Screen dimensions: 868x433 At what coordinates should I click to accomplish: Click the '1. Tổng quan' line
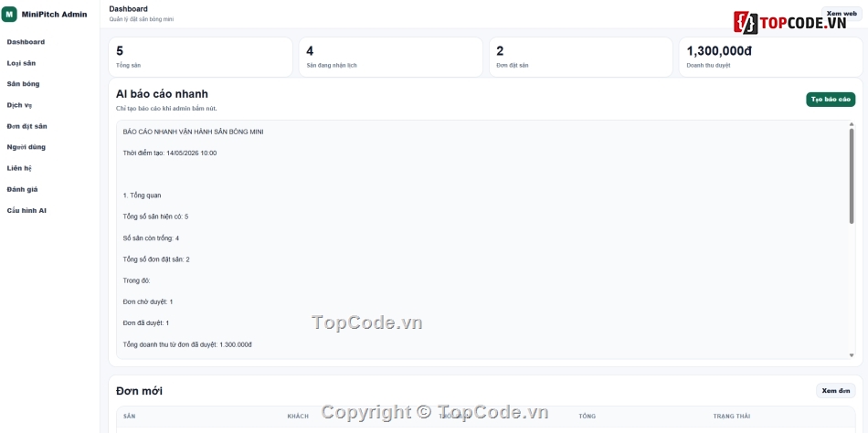coord(143,195)
